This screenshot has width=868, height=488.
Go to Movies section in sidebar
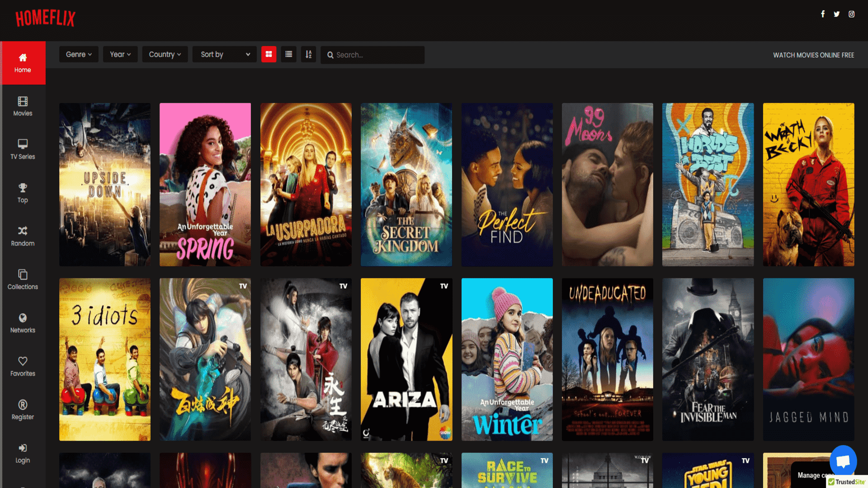(x=23, y=106)
